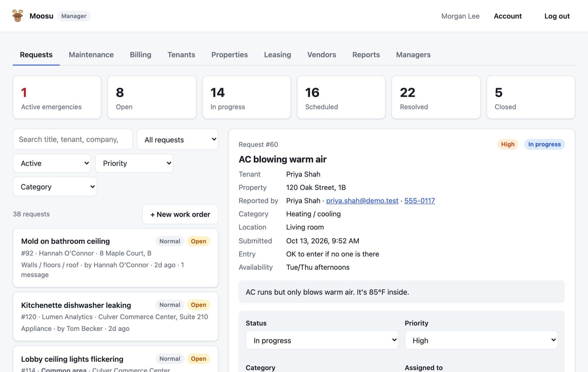
Task: Open the Status dropdown showing In progress
Action: click(x=322, y=340)
